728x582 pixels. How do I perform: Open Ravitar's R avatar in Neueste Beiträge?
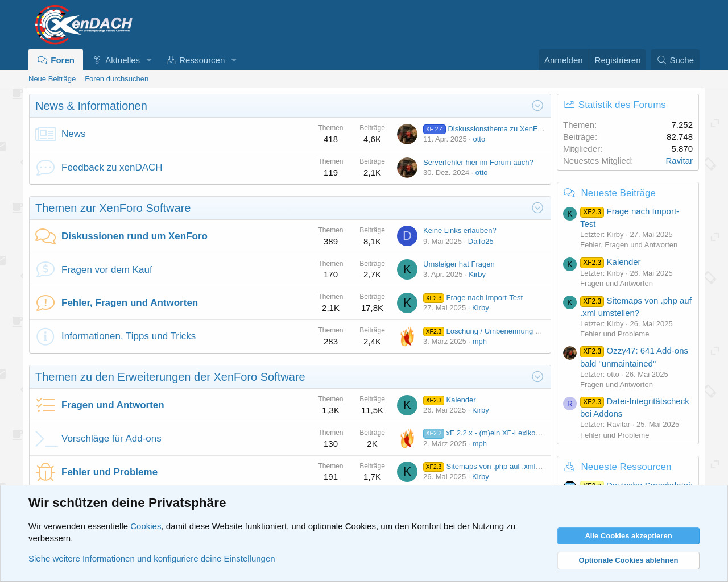point(570,404)
